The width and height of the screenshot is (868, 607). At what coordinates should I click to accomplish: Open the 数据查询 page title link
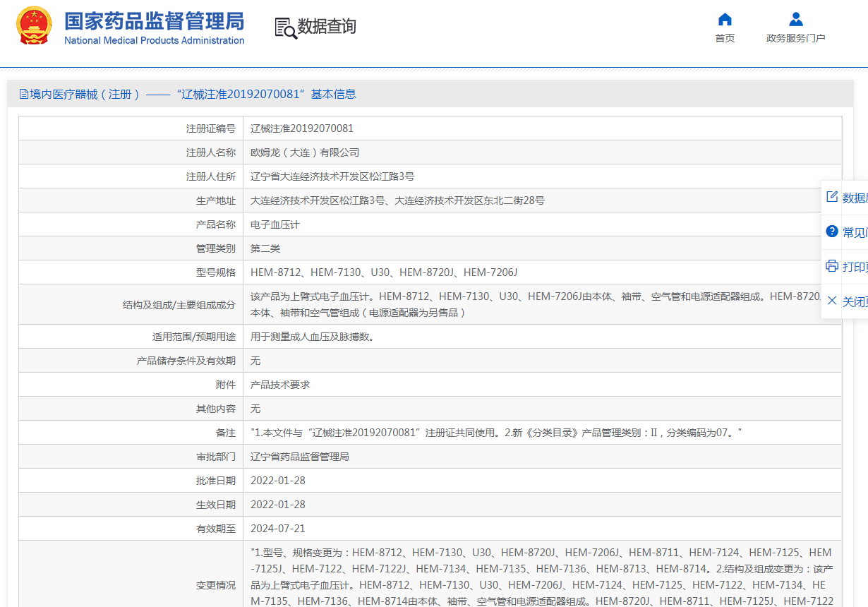click(326, 27)
